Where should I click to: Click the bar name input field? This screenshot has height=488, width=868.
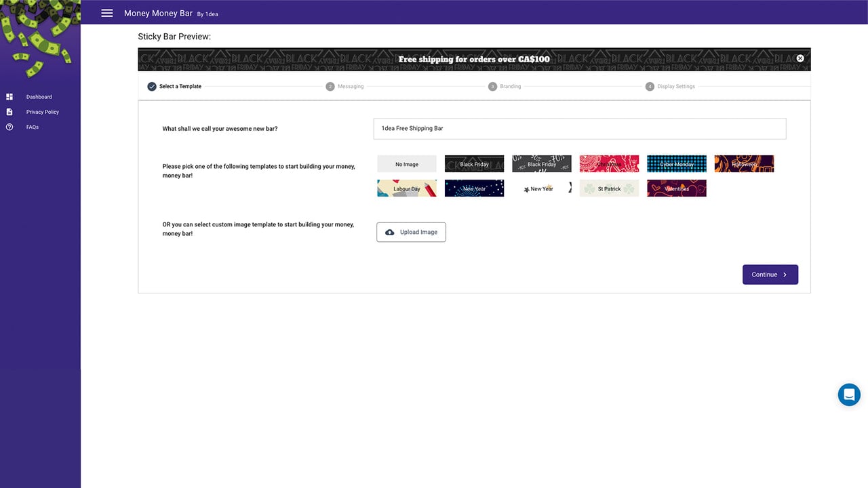[x=580, y=128]
